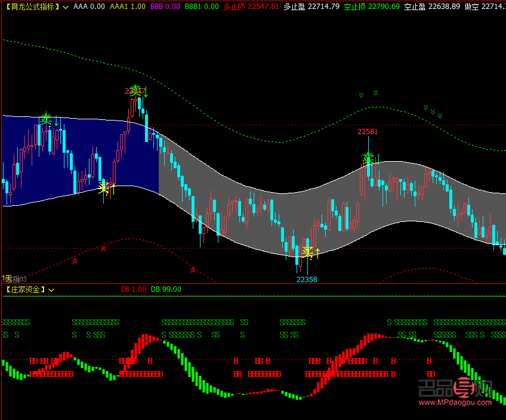Viewport: 506px width, 420px height.
Task: Select the AAA1 1.00 indicator value
Action: pos(128,7)
